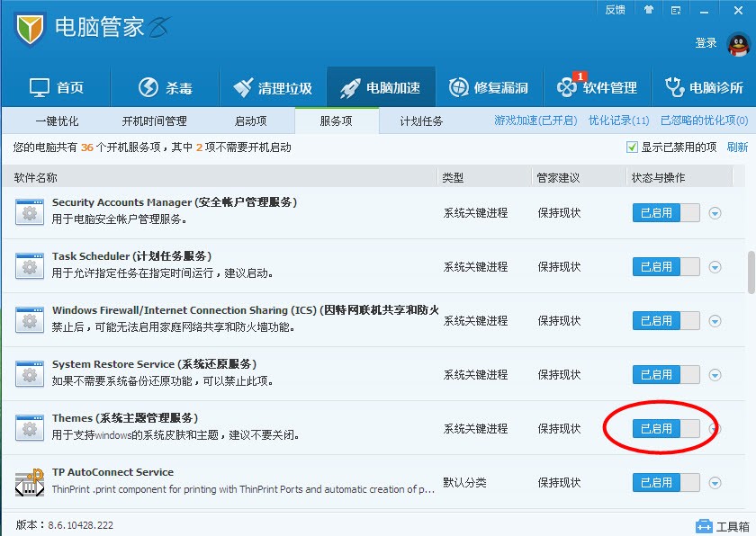The width and height of the screenshot is (756, 536).
Task: Open the skin (shirt) icon in title bar
Action: (x=649, y=10)
